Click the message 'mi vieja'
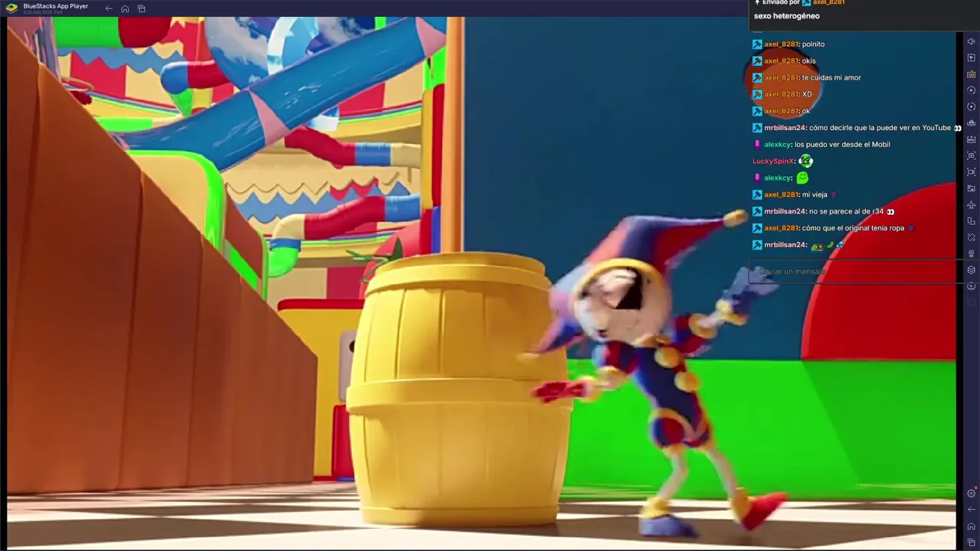This screenshot has height=551, width=980. pos(815,195)
